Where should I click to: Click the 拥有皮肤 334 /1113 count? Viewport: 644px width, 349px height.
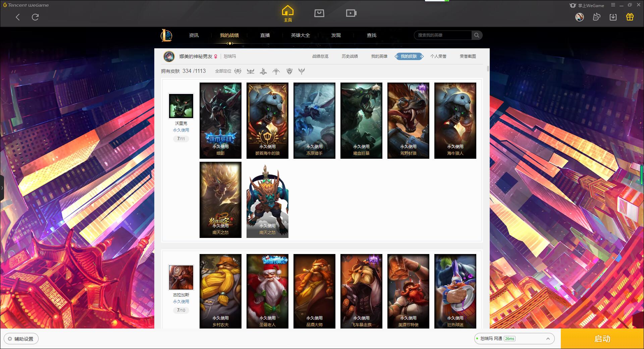(x=183, y=71)
